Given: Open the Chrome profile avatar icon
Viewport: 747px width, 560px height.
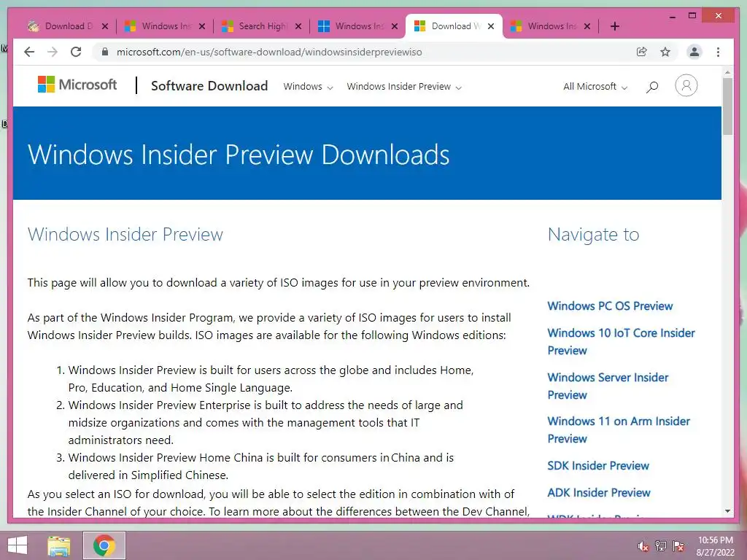Looking at the screenshot, I should click(x=694, y=52).
